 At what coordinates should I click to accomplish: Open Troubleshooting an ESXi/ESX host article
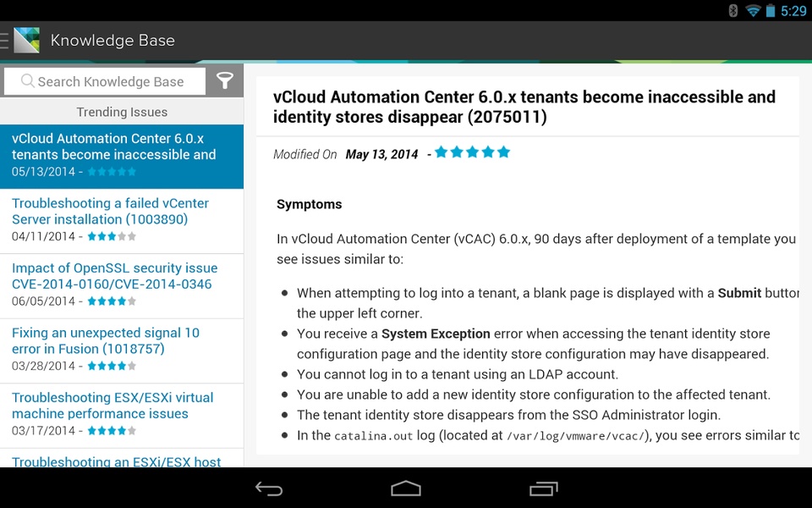[x=122, y=458]
